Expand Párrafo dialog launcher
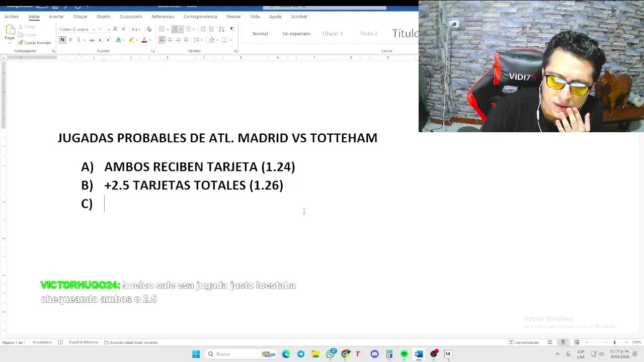Viewport: 644px width, 362px height. 235,51
